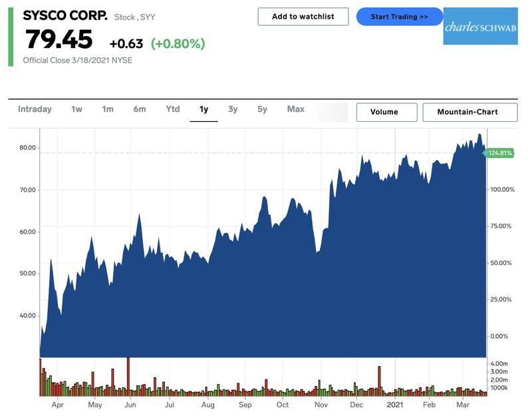Click the Dec month axis label
The height and width of the screenshot is (418, 532).
pos(356,405)
